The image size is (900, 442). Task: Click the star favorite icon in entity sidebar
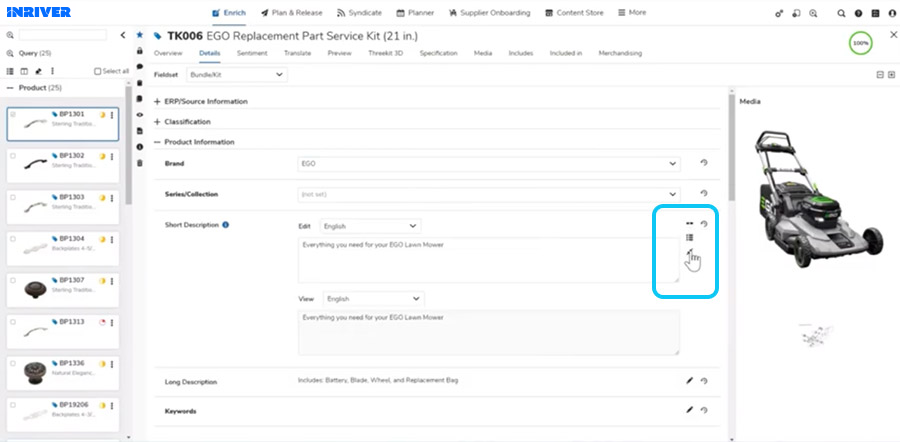pyautogui.click(x=139, y=35)
